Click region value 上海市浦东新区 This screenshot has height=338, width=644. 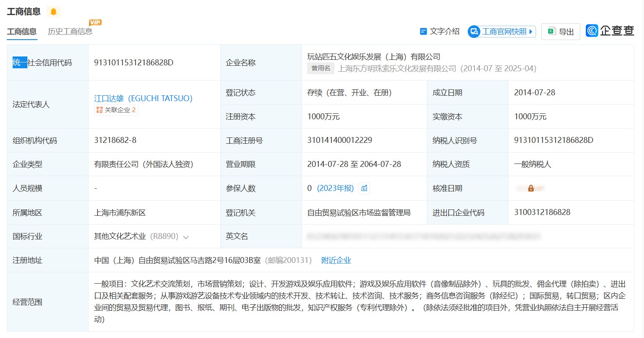pos(120,213)
